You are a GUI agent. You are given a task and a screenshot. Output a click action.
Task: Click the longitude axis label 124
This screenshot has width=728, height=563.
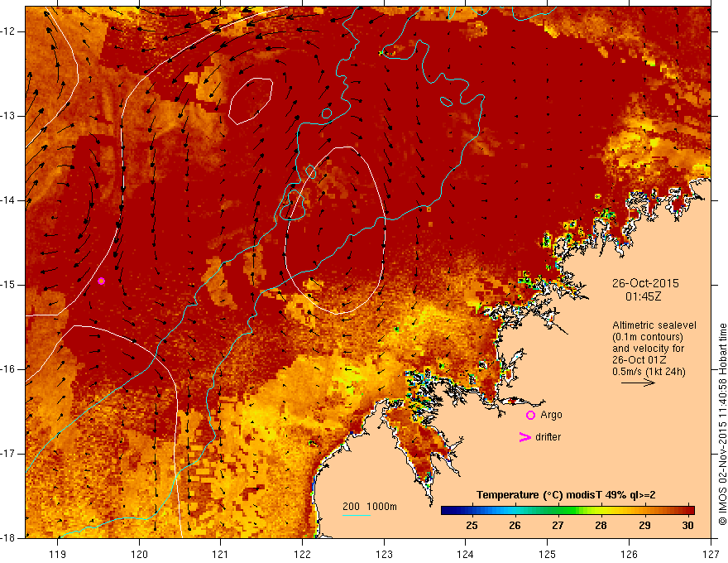click(466, 554)
